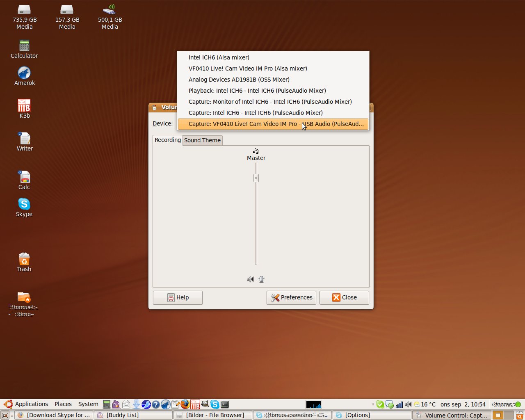Select Analog Devices AD1981B (OSS Mixer)
Viewport: 525px width, 420px height.
click(273, 80)
